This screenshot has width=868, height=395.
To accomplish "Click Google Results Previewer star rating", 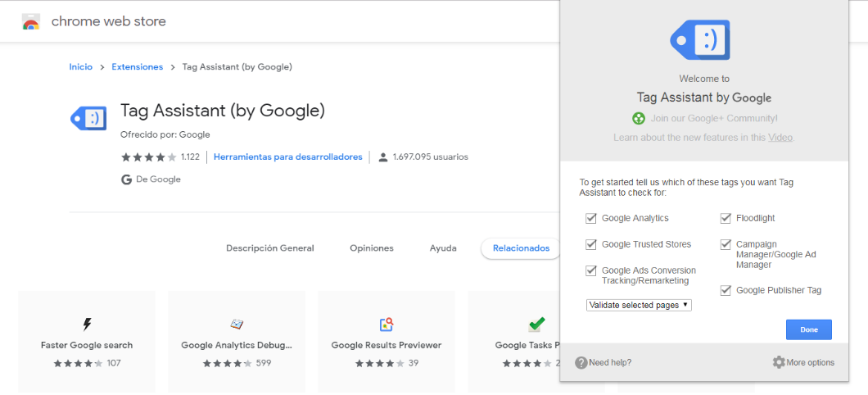I will (x=380, y=363).
